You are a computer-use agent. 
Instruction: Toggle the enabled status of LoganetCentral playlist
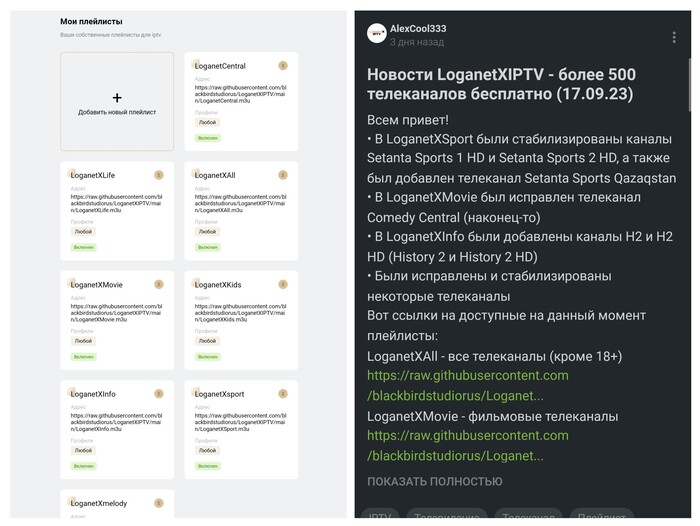click(x=208, y=137)
